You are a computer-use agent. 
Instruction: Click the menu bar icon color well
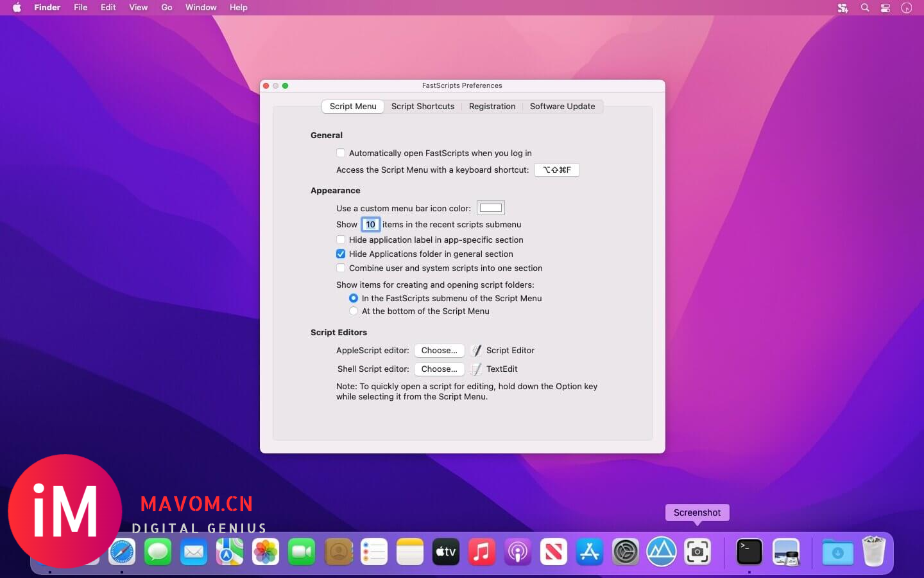point(491,208)
